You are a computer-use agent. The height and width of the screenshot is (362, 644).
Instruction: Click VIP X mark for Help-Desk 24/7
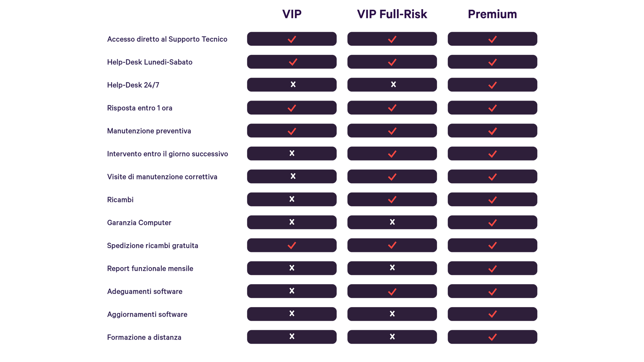pos(293,84)
